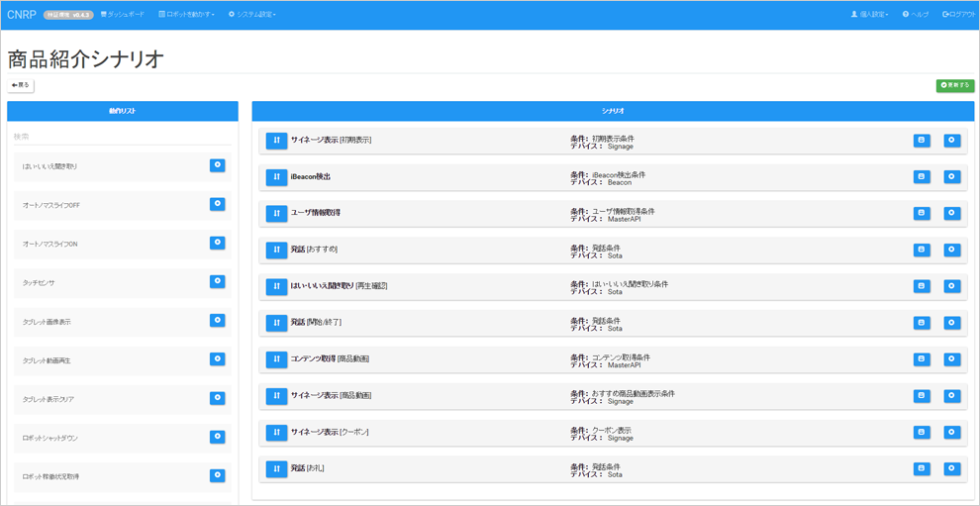Viewport: 980px width, 506px height.
Task: Click the add icon for タッチセンサ
Action: click(x=217, y=282)
